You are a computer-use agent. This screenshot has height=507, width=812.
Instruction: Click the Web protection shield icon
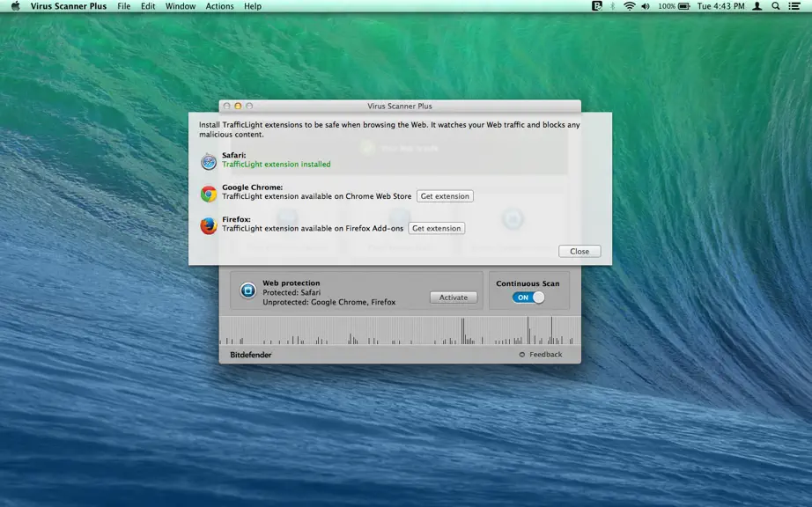pos(248,290)
